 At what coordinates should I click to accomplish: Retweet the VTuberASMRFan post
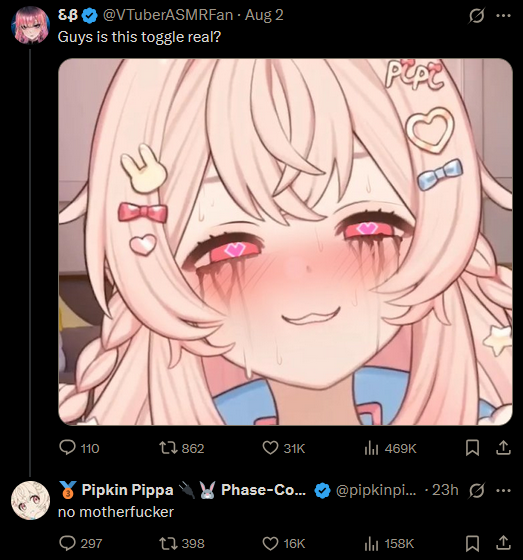point(181,448)
